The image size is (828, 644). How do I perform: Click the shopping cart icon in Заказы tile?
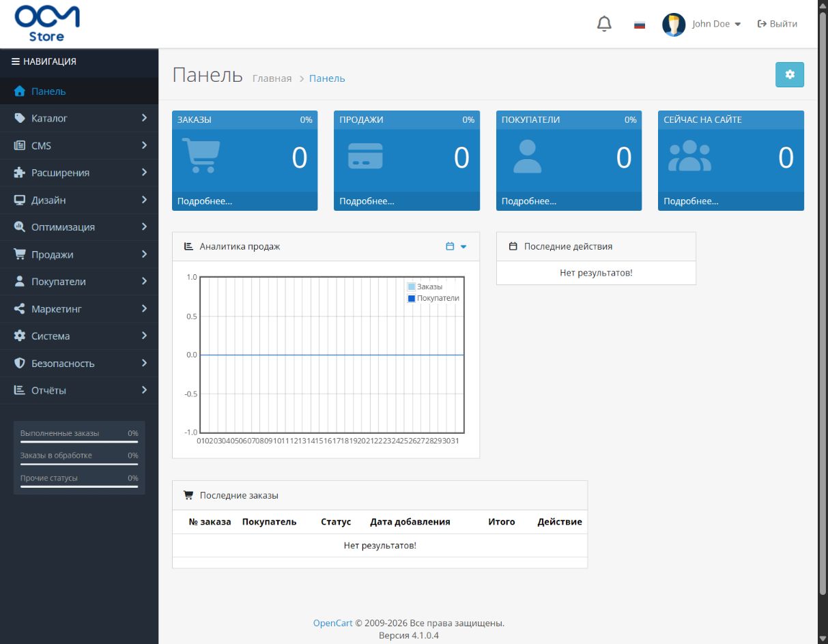click(201, 156)
